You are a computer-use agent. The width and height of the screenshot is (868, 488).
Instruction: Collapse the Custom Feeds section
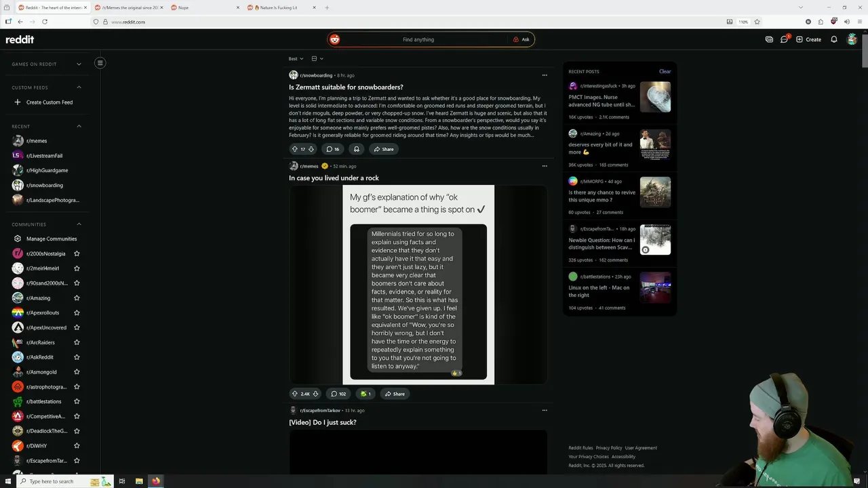pyautogui.click(x=79, y=87)
